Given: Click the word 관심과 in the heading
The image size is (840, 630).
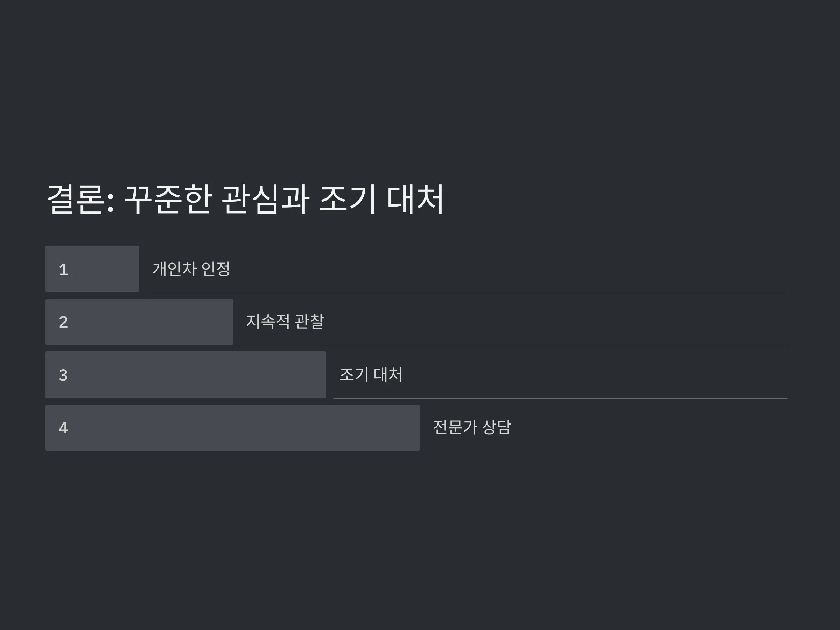Looking at the screenshot, I should [265, 199].
